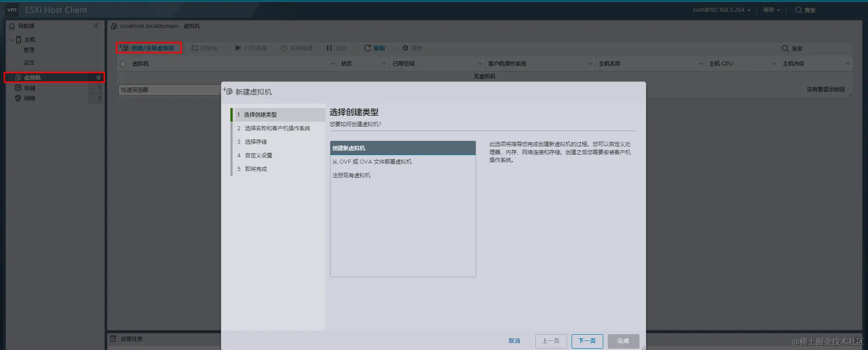The image size is (868, 350).
Task: Click the 上一页 previous button
Action: tap(551, 341)
